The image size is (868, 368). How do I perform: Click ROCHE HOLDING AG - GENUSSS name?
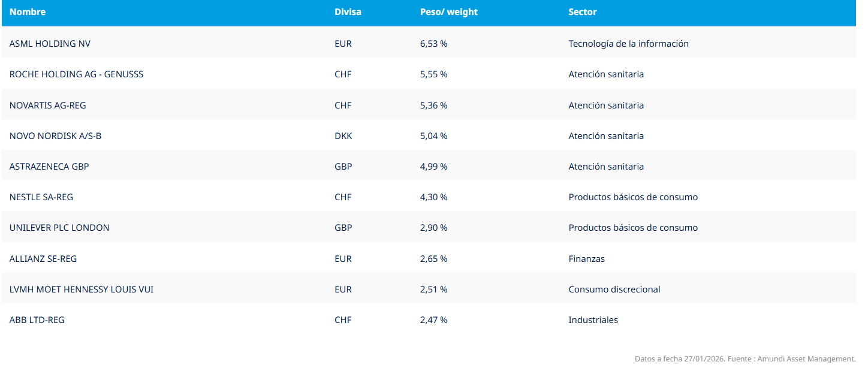coord(76,74)
